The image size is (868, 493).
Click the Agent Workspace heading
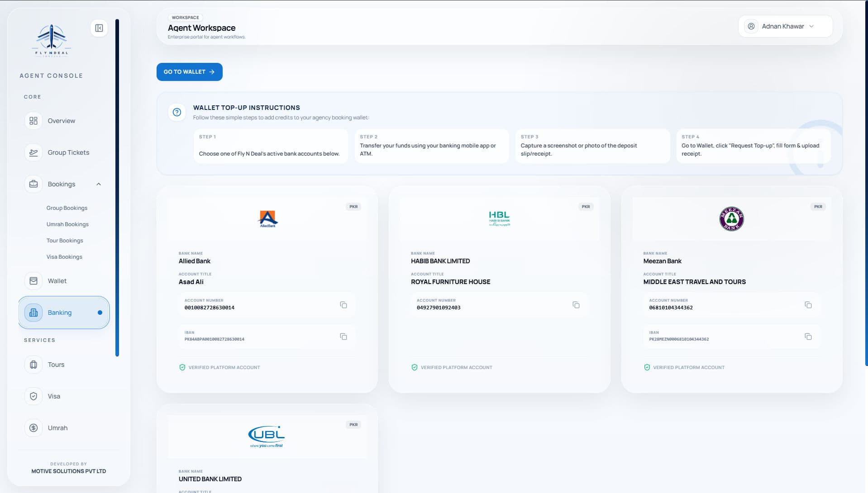tap(202, 28)
